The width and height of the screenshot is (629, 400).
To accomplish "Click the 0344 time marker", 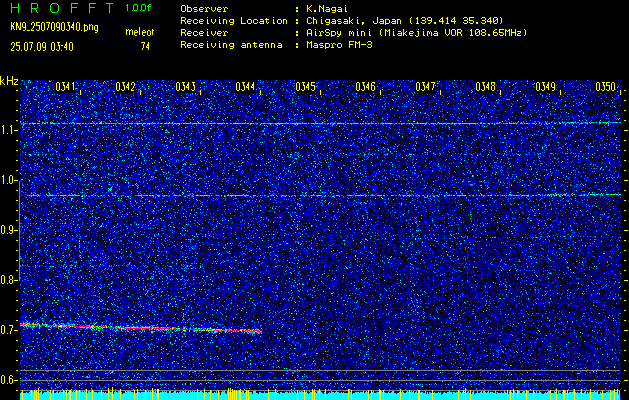I will point(245,87).
